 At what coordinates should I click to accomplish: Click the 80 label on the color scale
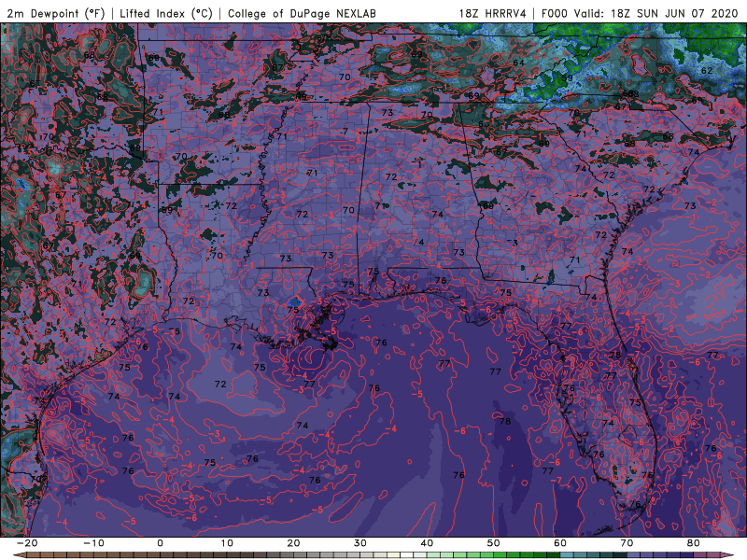(x=694, y=543)
